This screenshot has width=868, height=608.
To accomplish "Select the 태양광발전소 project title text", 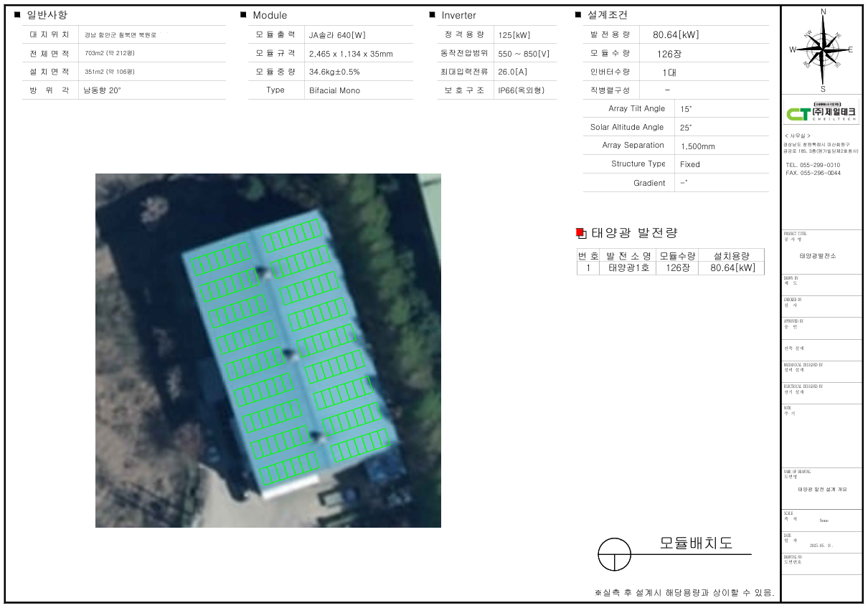I will [x=817, y=256].
